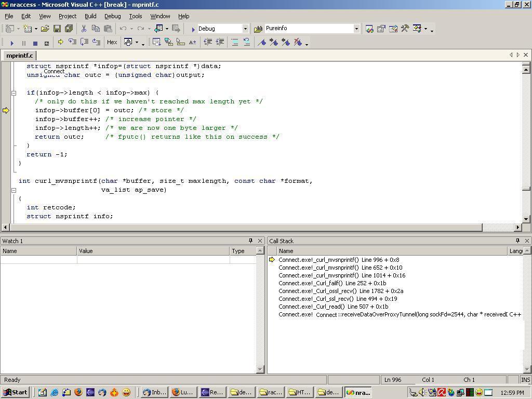
Task: Select the mprintf.c document tab
Action: pyautogui.click(x=19, y=55)
